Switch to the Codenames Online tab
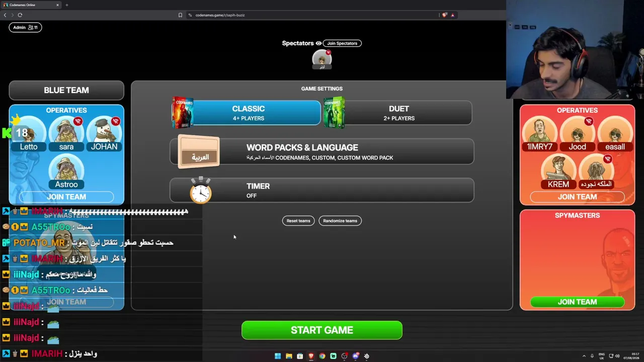This screenshot has width=644, height=362. (x=31, y=5)
